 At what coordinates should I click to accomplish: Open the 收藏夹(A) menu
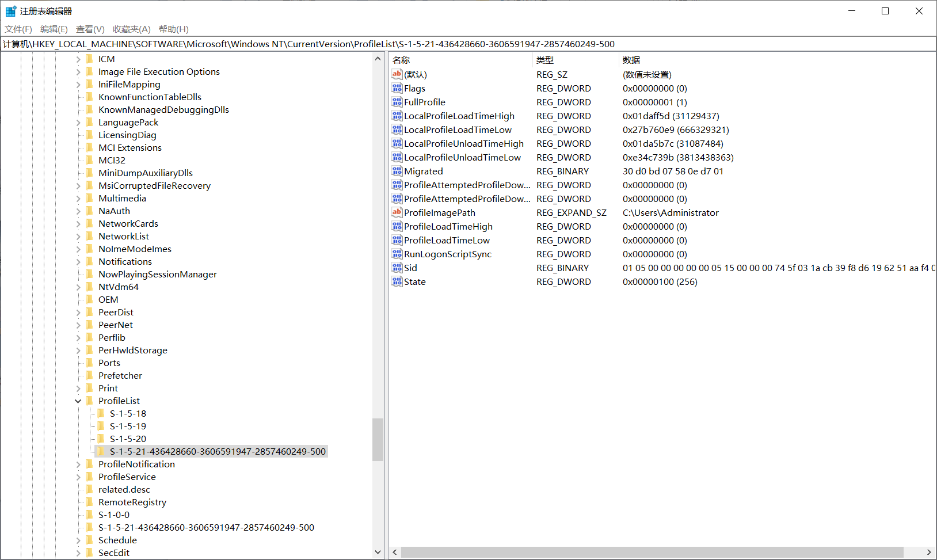click(132, 29)
